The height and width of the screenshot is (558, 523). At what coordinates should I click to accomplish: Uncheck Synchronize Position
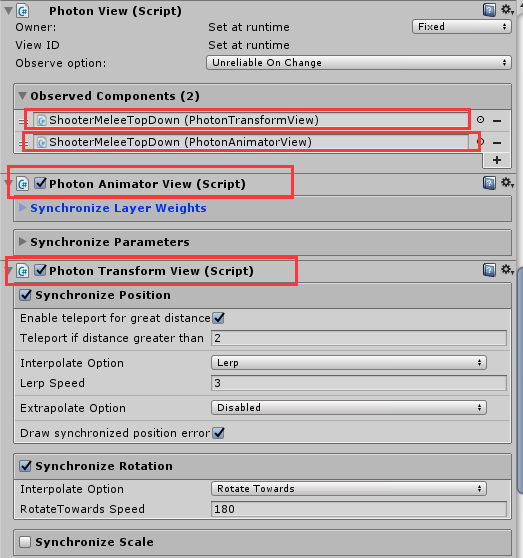click(x=25, y=295)
